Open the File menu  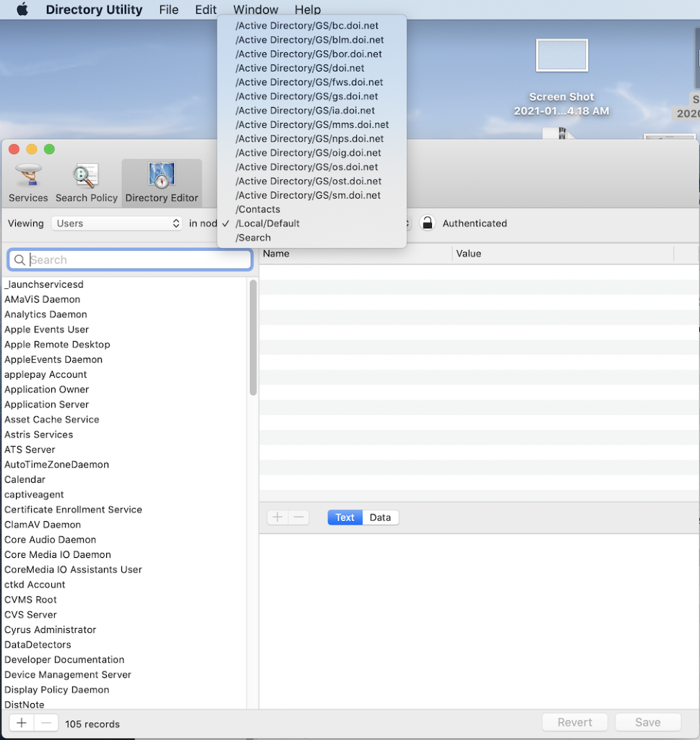pos(169,9)
